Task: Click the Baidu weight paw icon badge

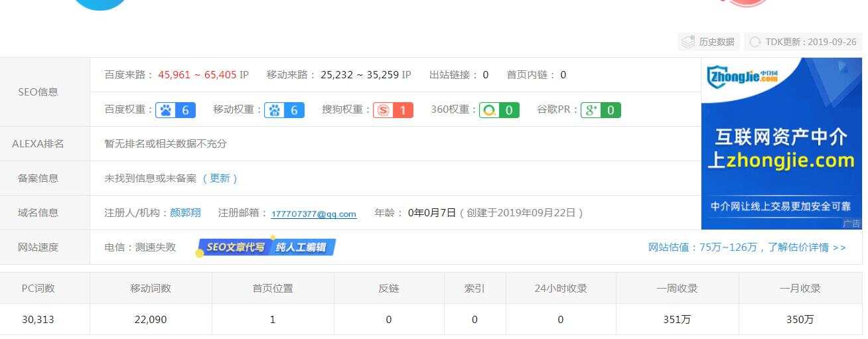Action: click(x=166, y=110)
